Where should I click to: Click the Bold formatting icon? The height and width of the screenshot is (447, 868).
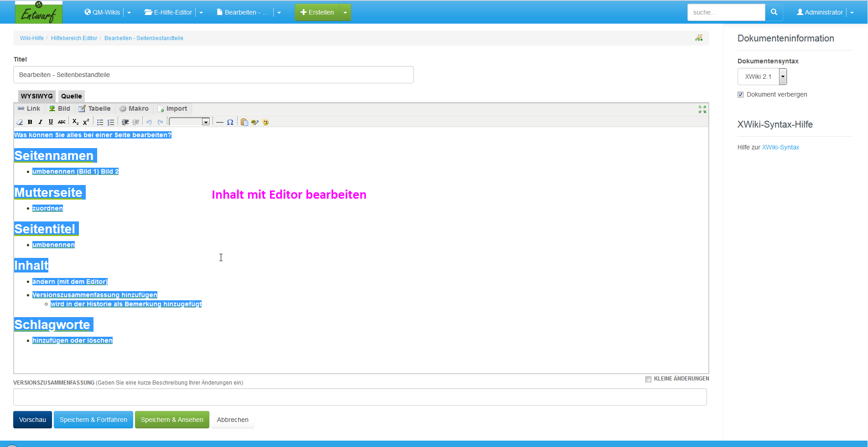(30, 122)
